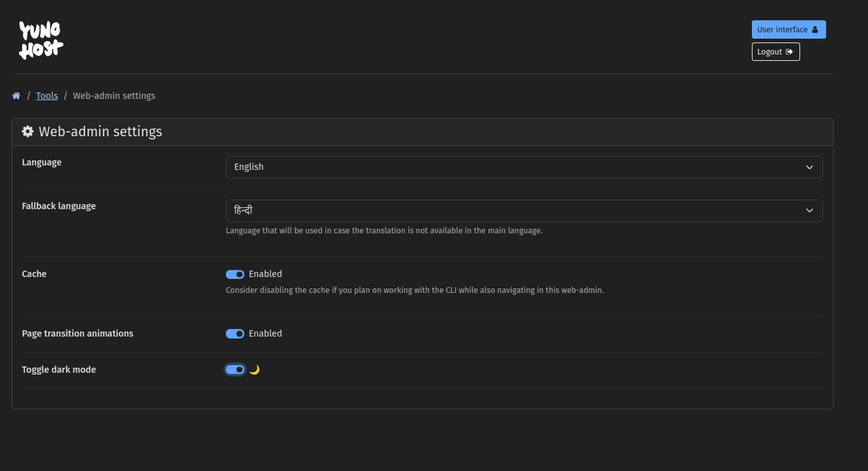Click the Language label
This screenshot has width=868, height=471.
pos(42,162)
